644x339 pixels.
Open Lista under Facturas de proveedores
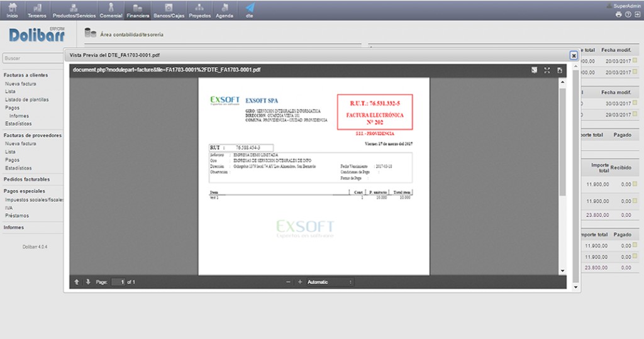tap(10, 152)
